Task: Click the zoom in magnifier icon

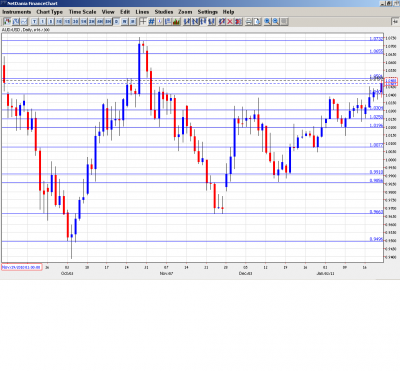Action: (x=267, y=22)
